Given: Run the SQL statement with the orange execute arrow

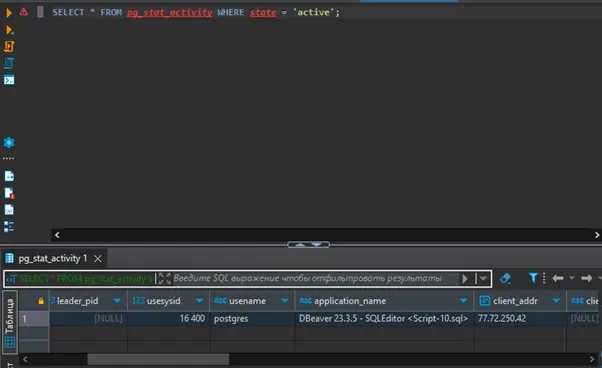Looking at the screenshot, I should (8, 13).
